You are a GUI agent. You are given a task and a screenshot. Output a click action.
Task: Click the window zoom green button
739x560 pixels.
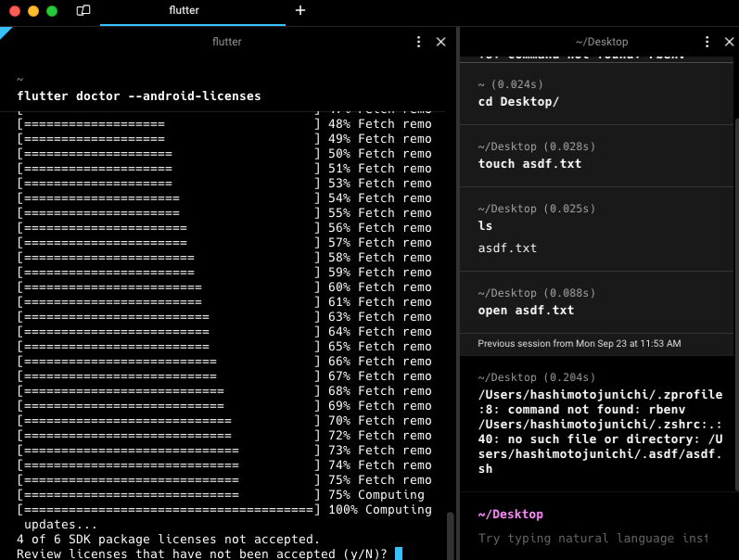52,11
